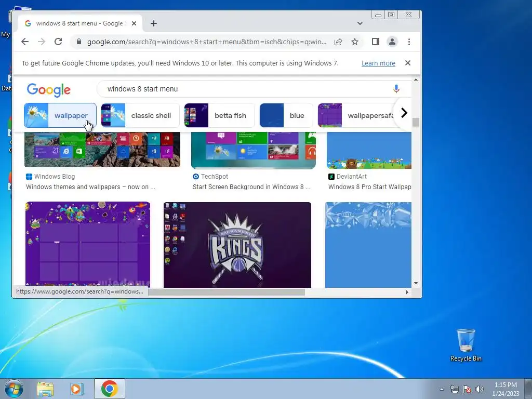Open the Action Center flag icon
The width and height of the screenshot is (532, 399).
tap(467, 389)
